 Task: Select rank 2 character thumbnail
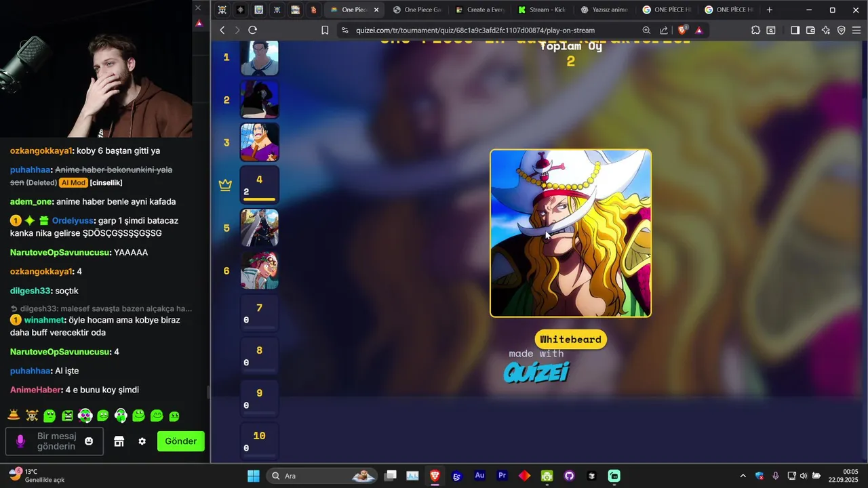click(259, 100)
